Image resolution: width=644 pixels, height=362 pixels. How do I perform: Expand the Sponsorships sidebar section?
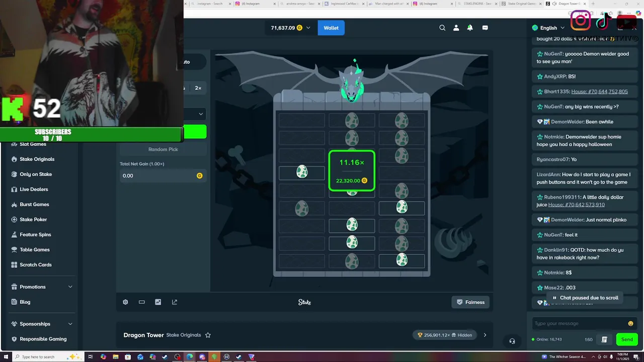click(x=70, y=324)
